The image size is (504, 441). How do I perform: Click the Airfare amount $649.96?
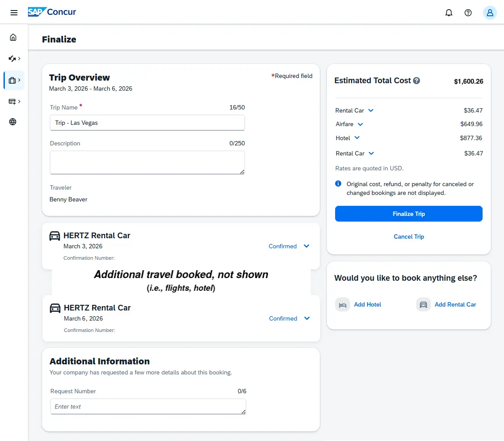471,124
